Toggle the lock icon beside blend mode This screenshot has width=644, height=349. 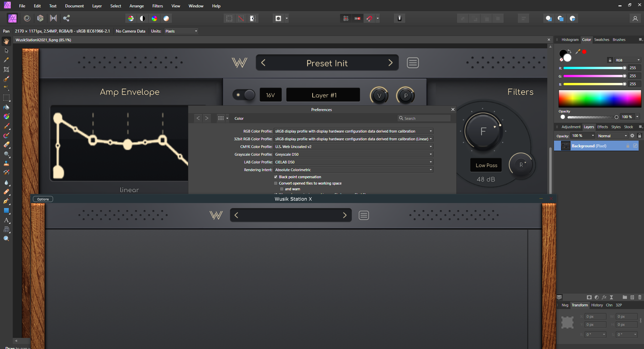pos(640,136)
